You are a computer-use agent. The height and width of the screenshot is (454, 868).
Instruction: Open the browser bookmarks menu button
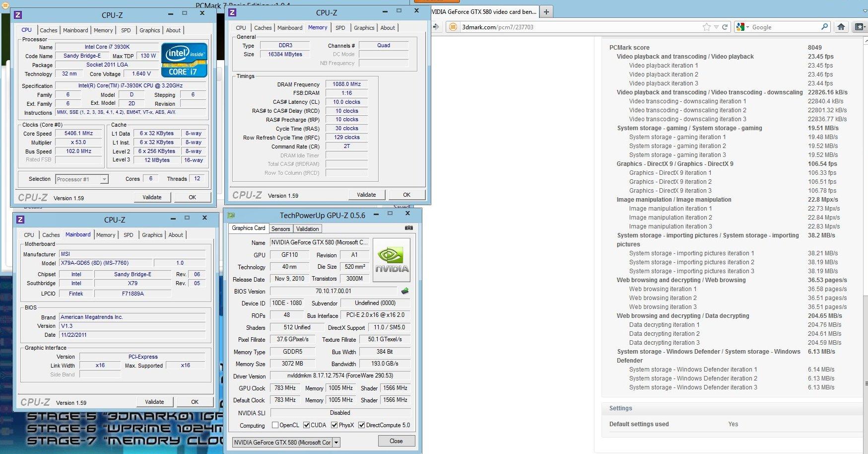click(x=860, y=27)
